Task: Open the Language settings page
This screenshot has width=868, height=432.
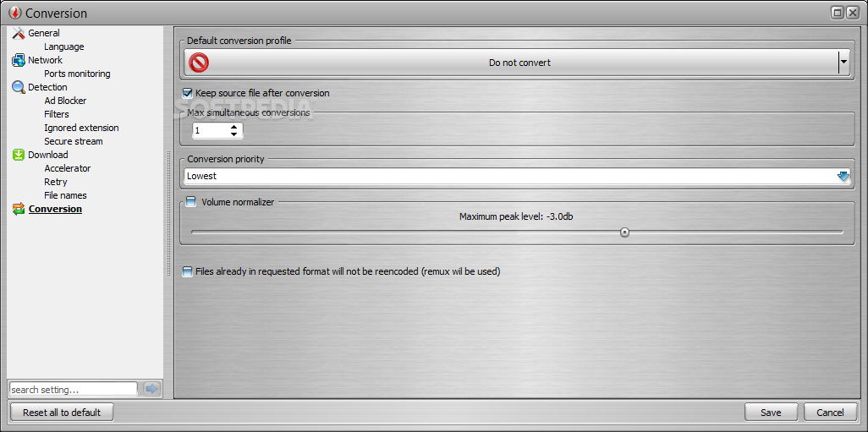Action: [x=64, y=47]
